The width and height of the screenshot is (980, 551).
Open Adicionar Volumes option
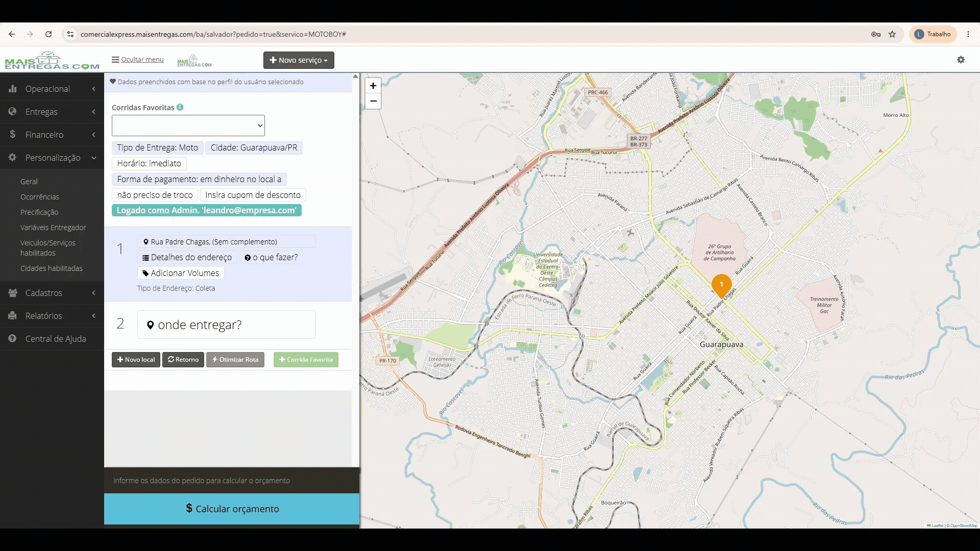[181, 273]
